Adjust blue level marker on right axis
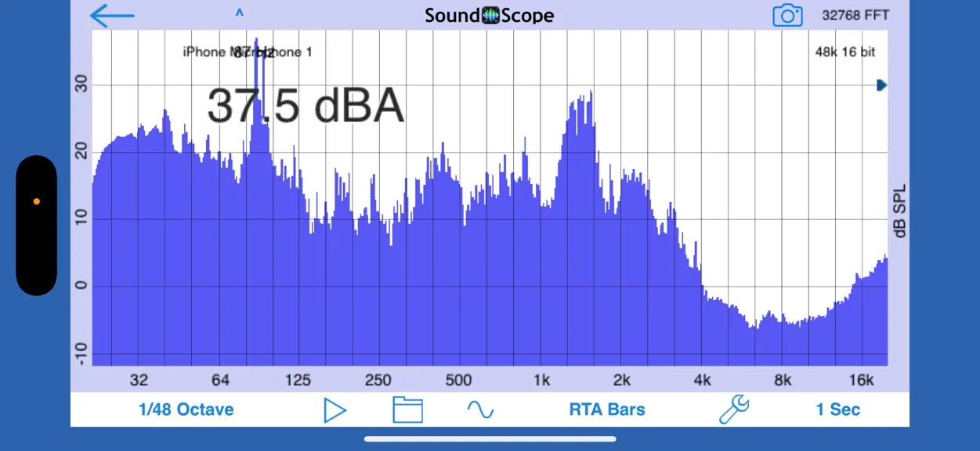The width and height of the screenshot is (980, 451). [881, 85]
